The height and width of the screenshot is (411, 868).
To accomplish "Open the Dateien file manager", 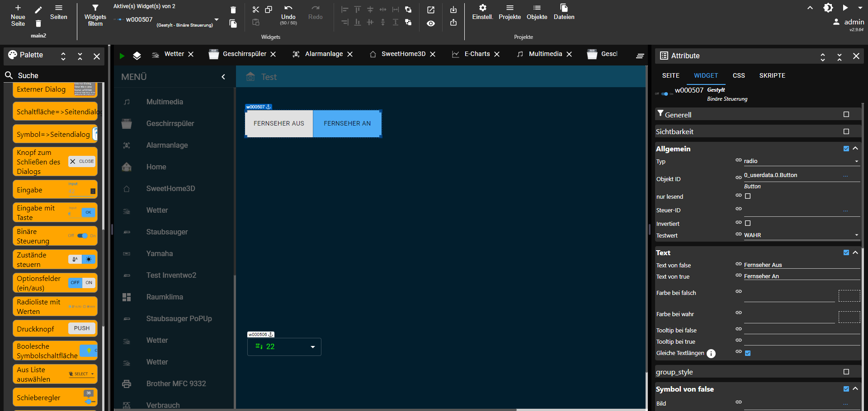I will tap(564, 8).
